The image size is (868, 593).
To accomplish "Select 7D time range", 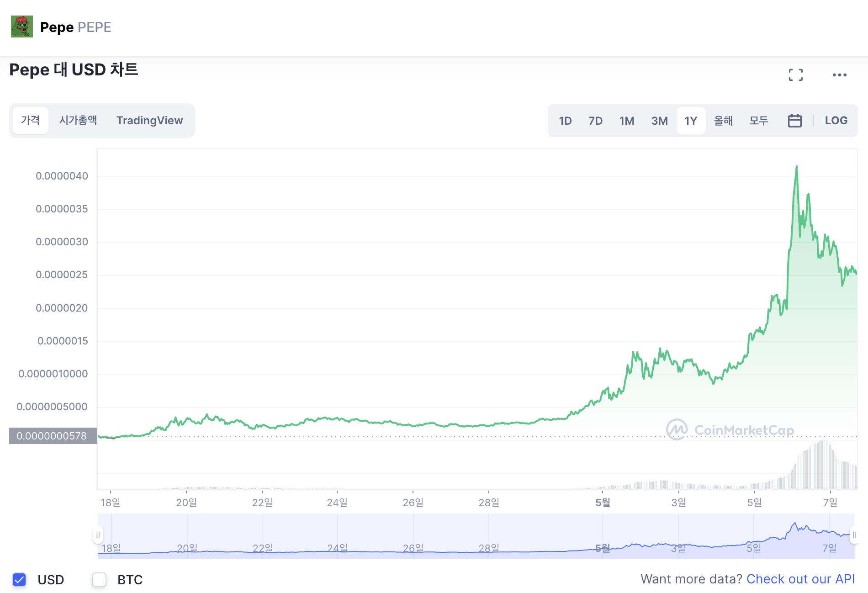I will 595,121.
